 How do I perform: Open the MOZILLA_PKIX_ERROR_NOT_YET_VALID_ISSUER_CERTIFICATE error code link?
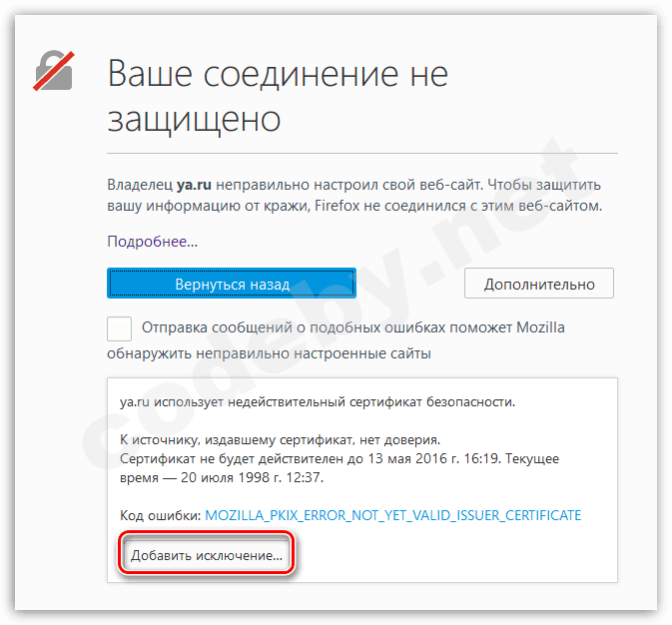pos(393,515)
